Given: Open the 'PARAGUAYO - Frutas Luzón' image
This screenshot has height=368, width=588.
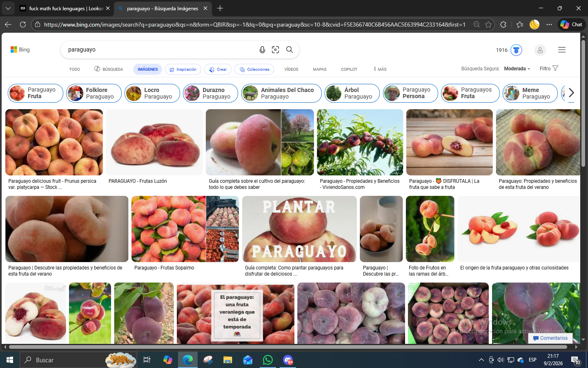Looking at the screenshot, I should pos(154,142).
